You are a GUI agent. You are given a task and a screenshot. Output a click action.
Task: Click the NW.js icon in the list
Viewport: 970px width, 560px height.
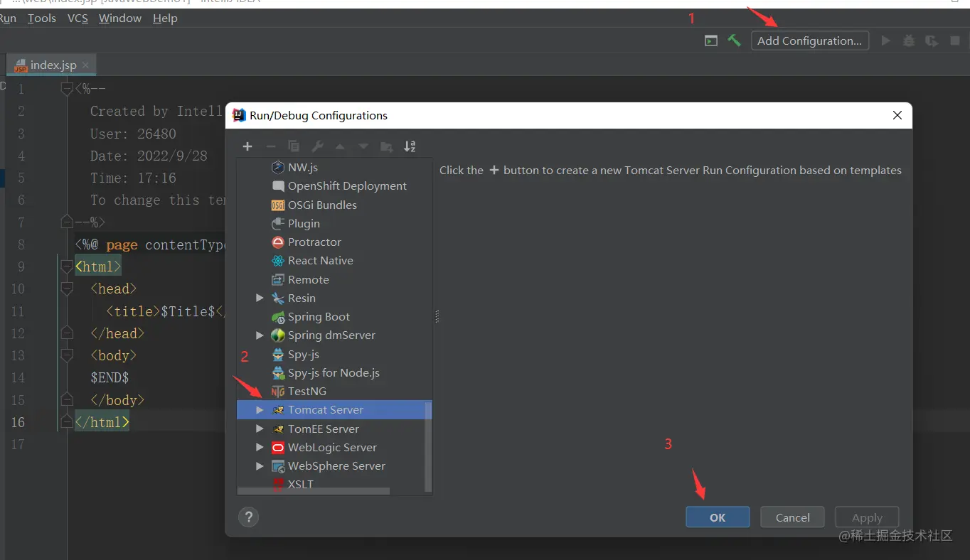click(278, 167)
